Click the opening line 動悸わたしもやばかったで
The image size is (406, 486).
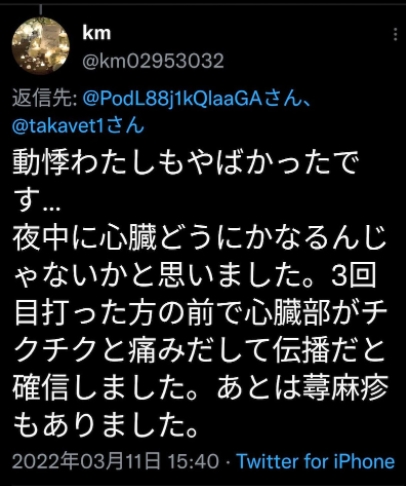[186, 163]
